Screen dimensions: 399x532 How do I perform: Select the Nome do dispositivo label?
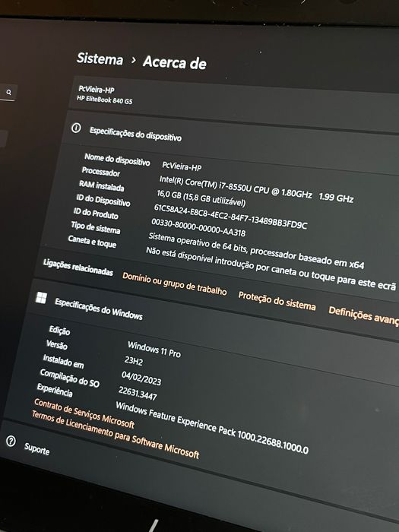117,159
